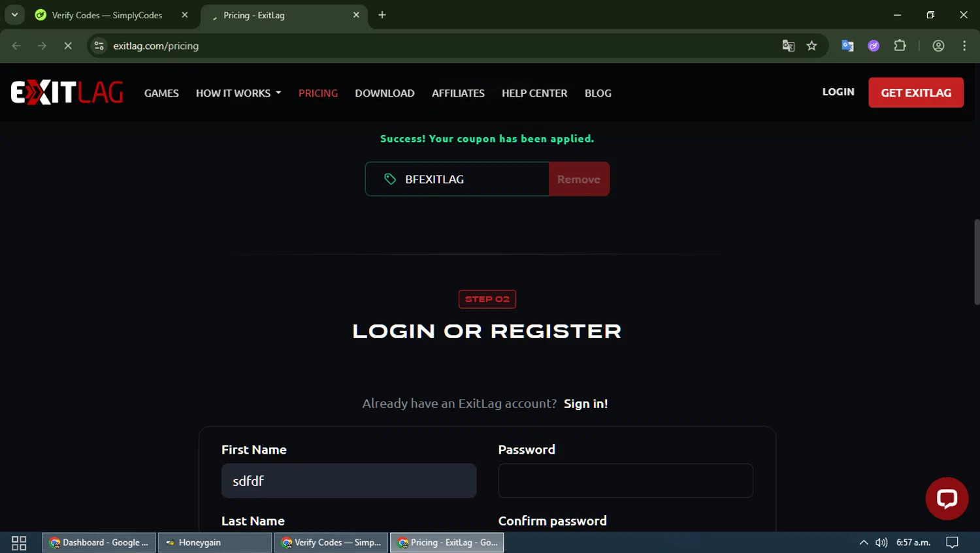Screen dimensions: 980x553
Task: Open the tab search dropdown
Action: click(14, 15)
